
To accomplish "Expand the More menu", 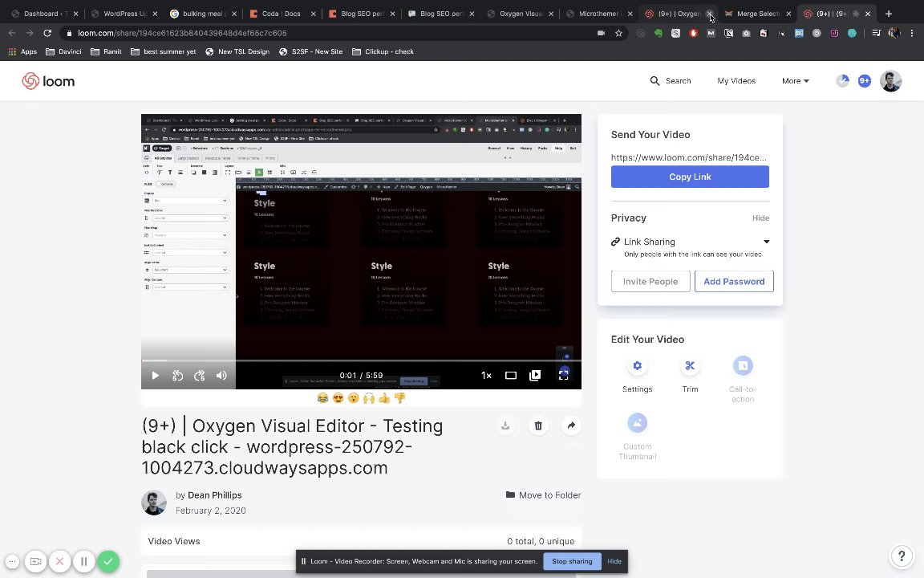I will 795,81.
